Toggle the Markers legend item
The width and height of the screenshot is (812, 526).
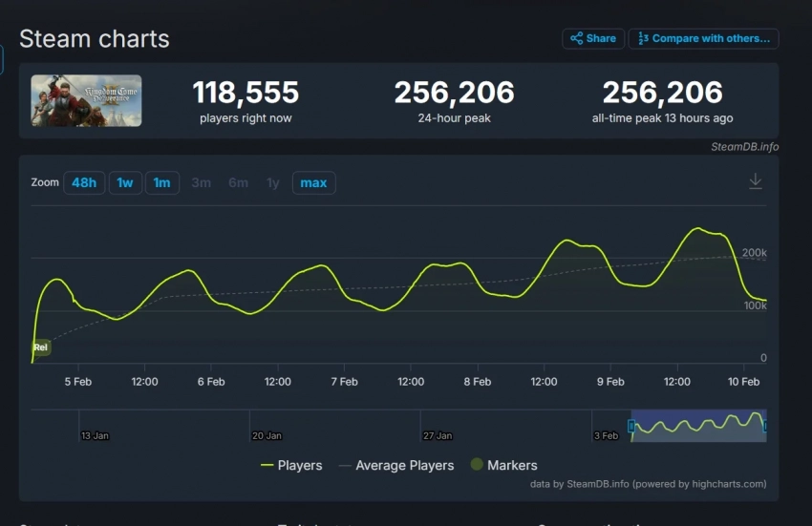click(x=502, y=466)
